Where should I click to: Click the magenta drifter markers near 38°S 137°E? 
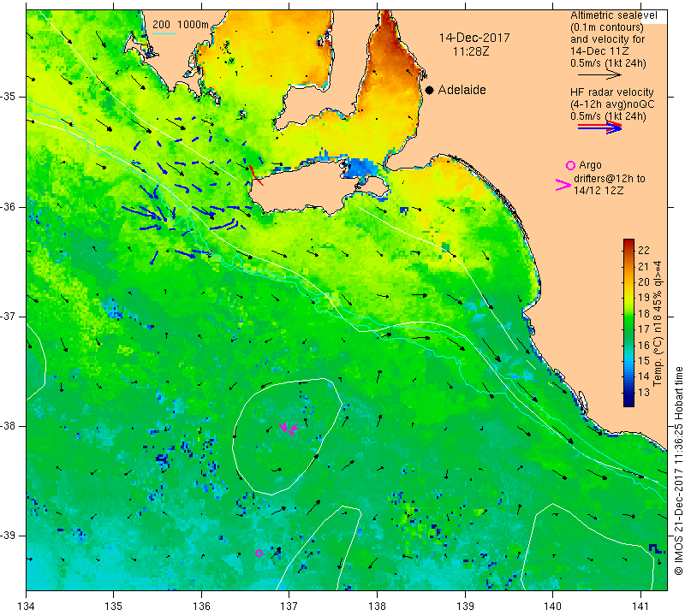(289, 429)
